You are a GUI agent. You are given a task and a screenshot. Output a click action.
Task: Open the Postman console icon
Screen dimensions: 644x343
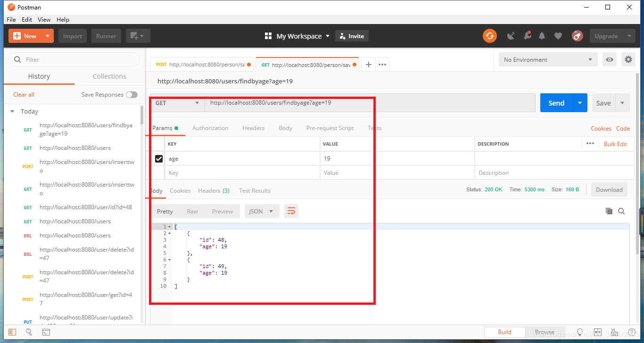pos(46,332)
